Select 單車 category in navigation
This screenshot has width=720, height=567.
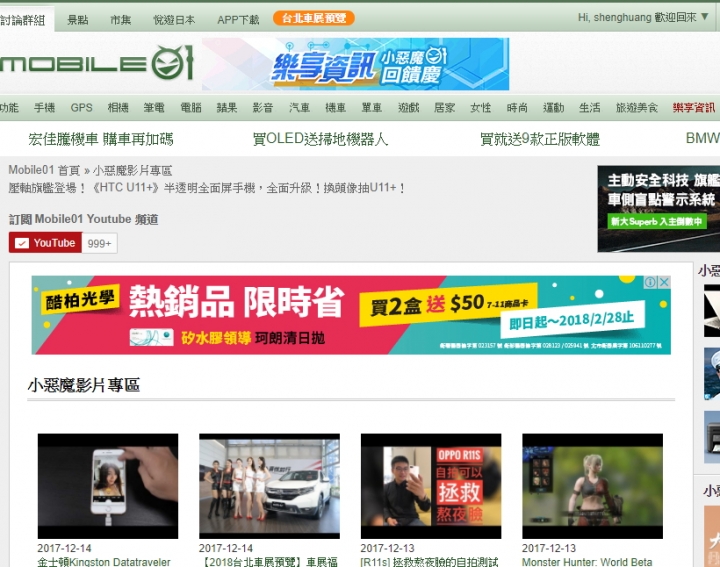coord(371,107)
